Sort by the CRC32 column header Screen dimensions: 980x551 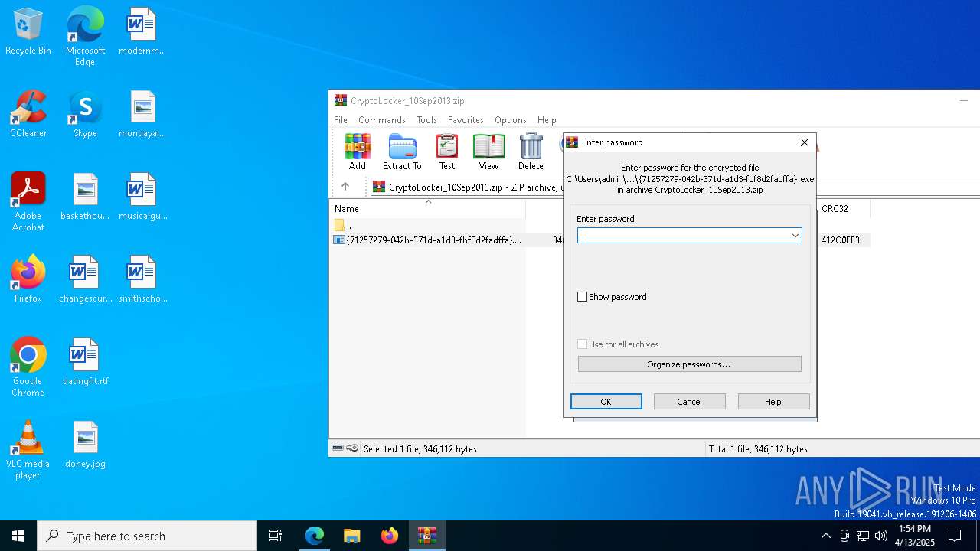coord(843,208)
